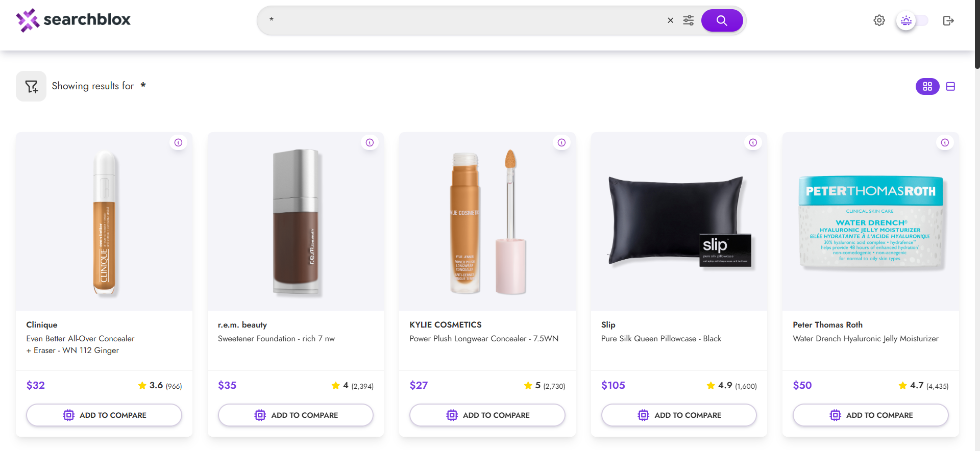This screenshot has height=451, width=980.
Task: Click the Kylie Cosmetics concealer image
Action: click(x=487, y=222)
